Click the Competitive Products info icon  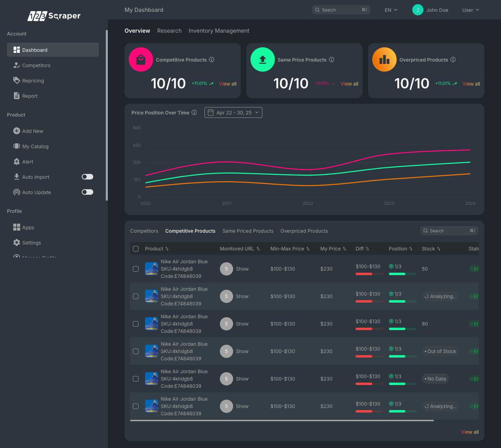click(x=212, y=59)
